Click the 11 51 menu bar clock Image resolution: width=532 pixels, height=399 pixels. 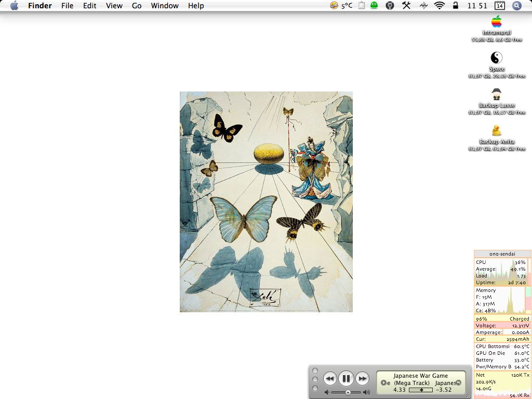click(477, 6)
